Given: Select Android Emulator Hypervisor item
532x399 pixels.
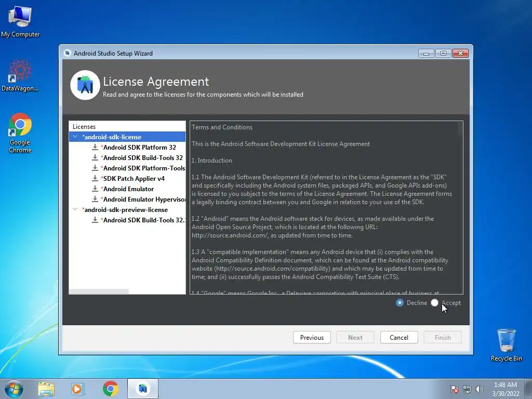Looking at the screenshot, I should (x=144, y=199).
